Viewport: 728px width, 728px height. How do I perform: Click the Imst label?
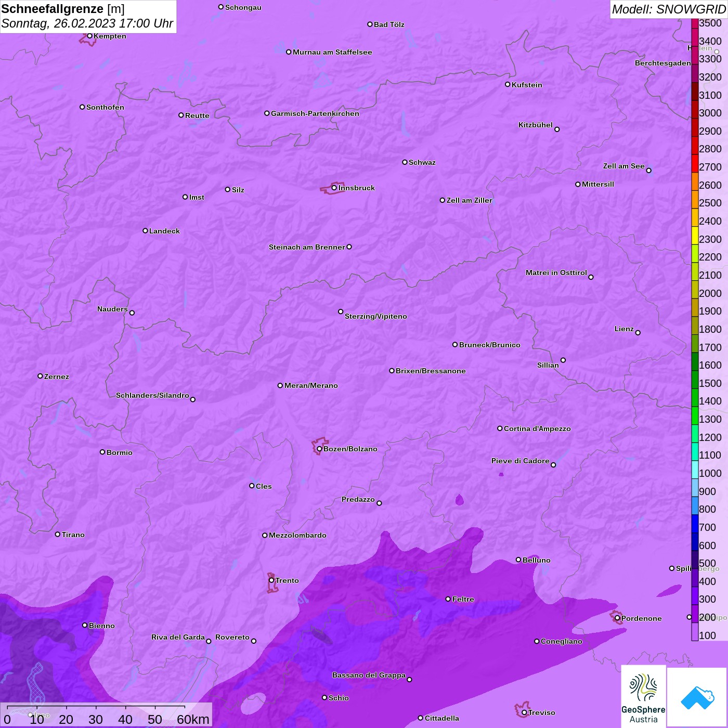click(x=197, y=197)
